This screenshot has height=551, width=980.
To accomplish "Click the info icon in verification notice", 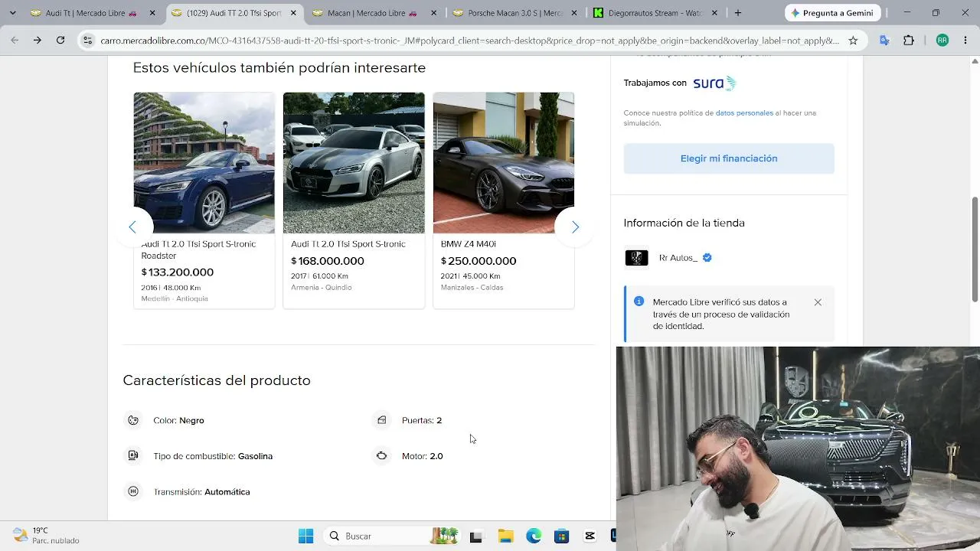I will pyautogui.click(x=639, y=302).
